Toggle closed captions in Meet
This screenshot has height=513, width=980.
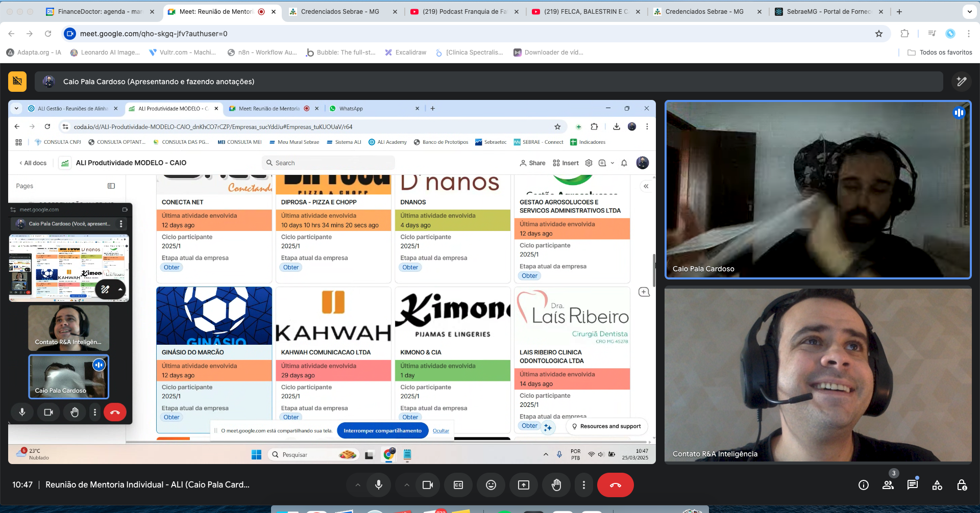[458, 485]
